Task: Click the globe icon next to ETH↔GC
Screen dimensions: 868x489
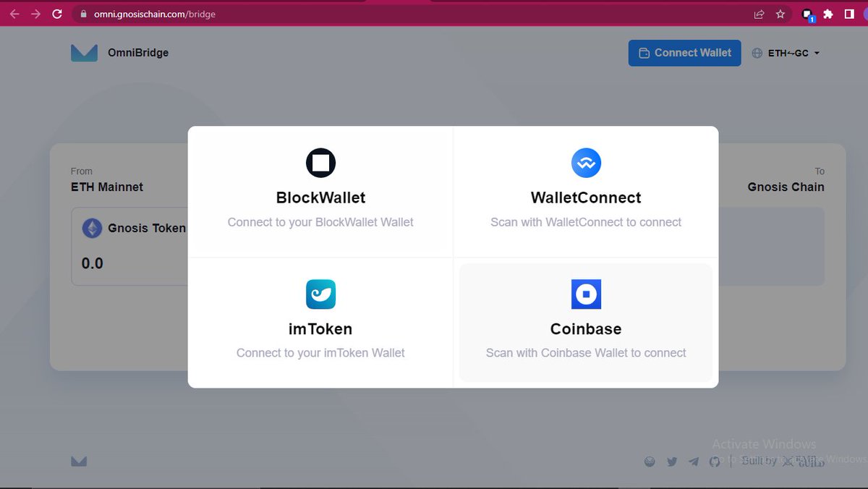Action: 757,53
